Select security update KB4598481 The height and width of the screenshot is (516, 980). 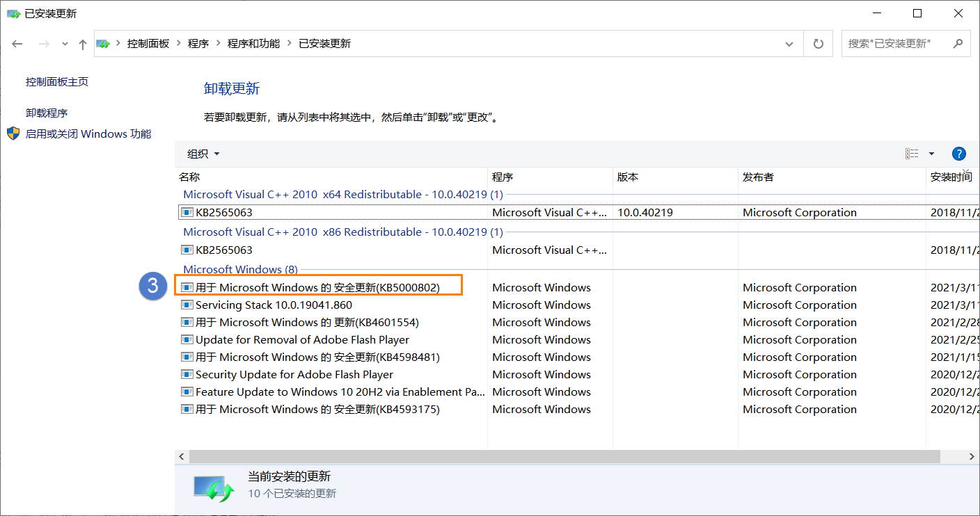pyautogui.click(x=317, y=357)
